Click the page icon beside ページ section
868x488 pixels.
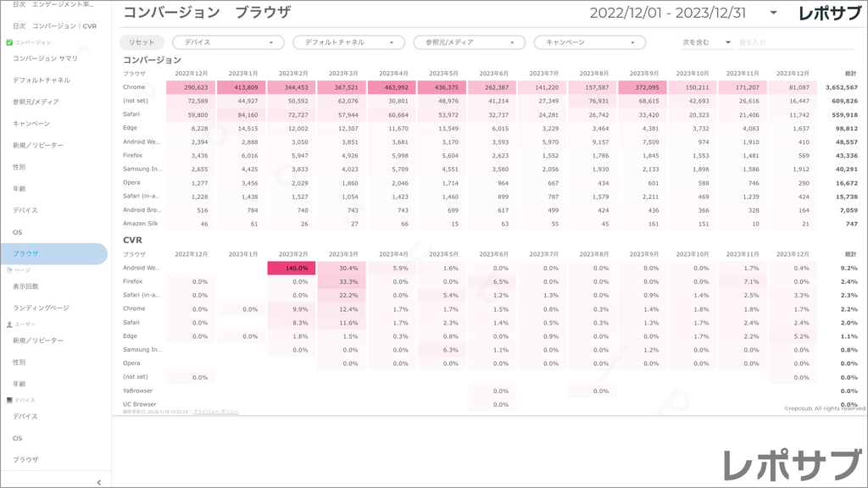[x=9, y=269]
